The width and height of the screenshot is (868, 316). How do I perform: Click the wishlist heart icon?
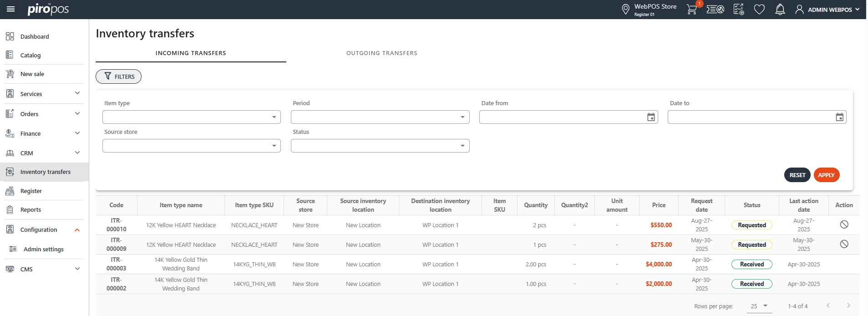click(x=759, y=10)
